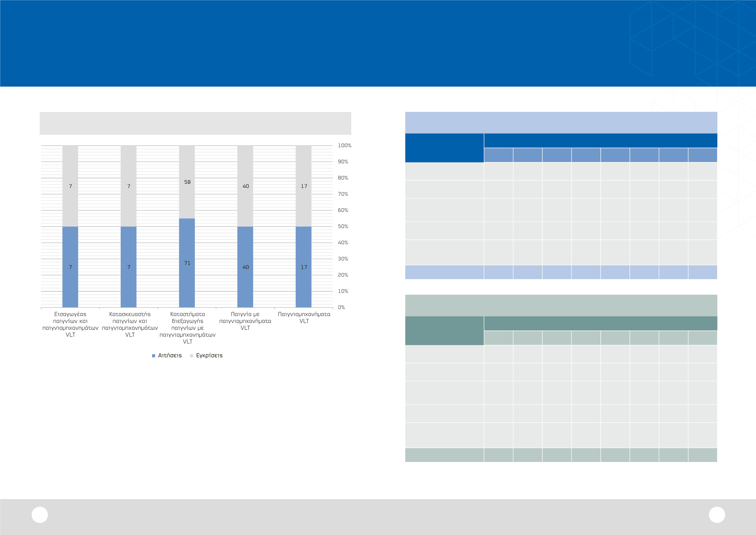Select the 'Κατασκευαστής παιγνίων και παιγνιομηχανημάτων VLT' axis label
Screen dimensions: 756x535
tap(130, 324)
